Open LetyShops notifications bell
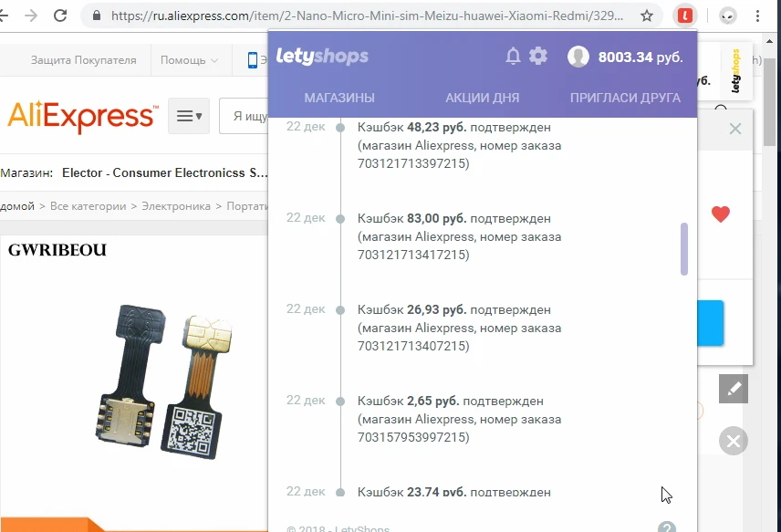The image size is (781, 532). 513,56
